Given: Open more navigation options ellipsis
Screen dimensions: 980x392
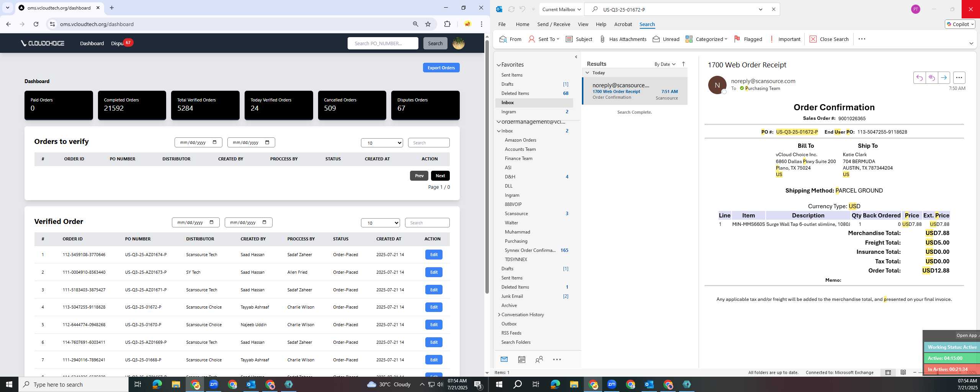Looking at the screenshot, I should pos(557,359).
